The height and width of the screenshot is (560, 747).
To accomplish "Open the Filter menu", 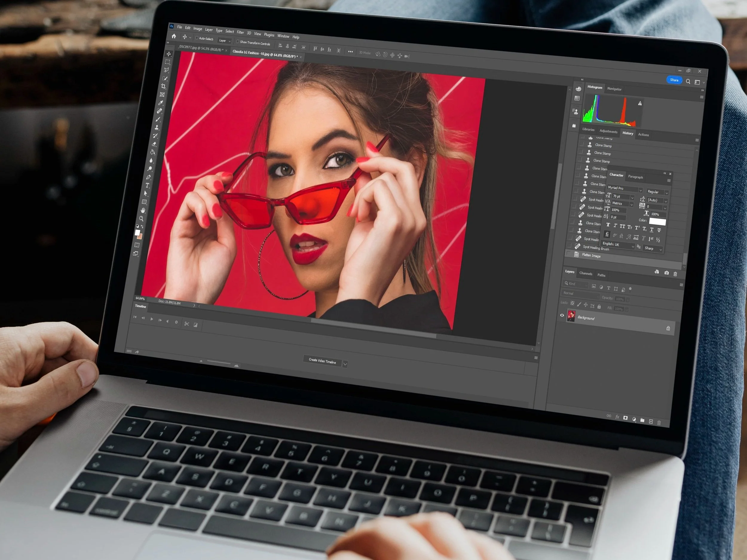I will pyautogui.click(x=241, y=32).
